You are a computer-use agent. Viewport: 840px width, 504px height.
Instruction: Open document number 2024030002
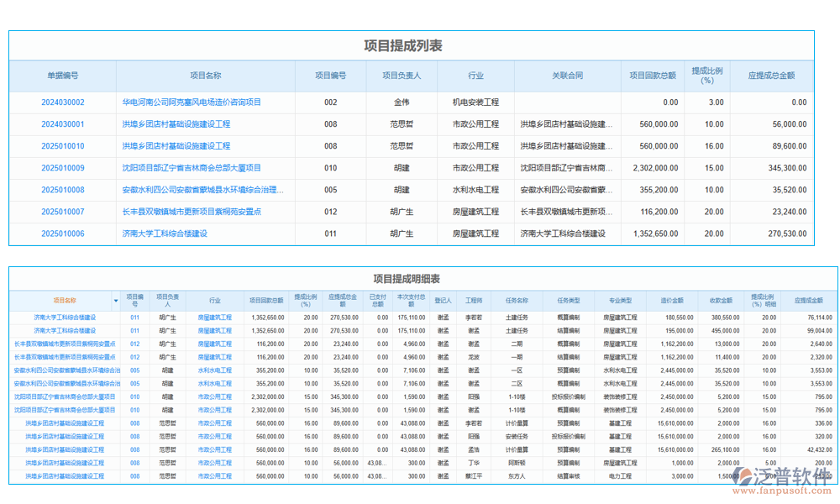point(63,102)
